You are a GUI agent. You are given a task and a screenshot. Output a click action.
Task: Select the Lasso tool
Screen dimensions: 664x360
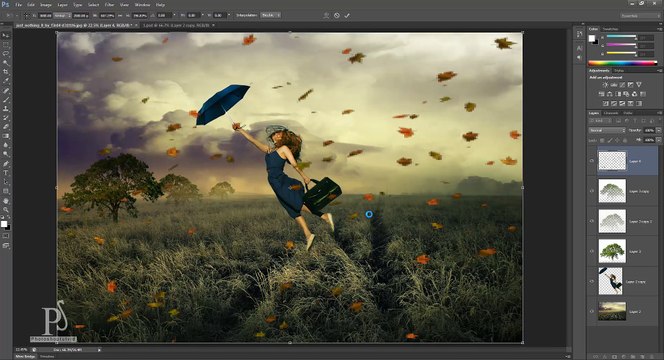[x=6, y=54]
